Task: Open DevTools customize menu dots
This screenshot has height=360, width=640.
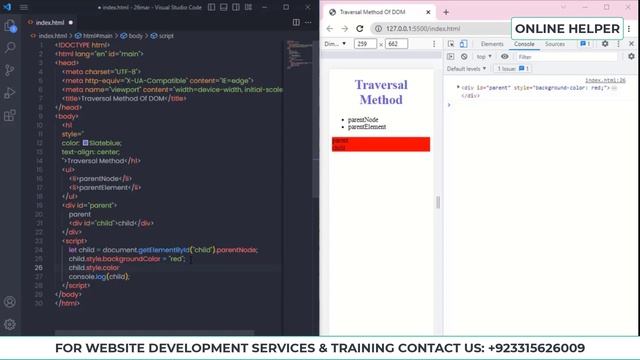Action: [x=618, y=44]
